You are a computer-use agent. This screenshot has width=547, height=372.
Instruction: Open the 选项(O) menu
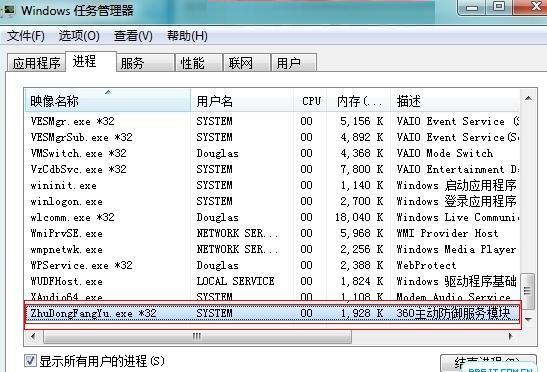pos(79,36)
